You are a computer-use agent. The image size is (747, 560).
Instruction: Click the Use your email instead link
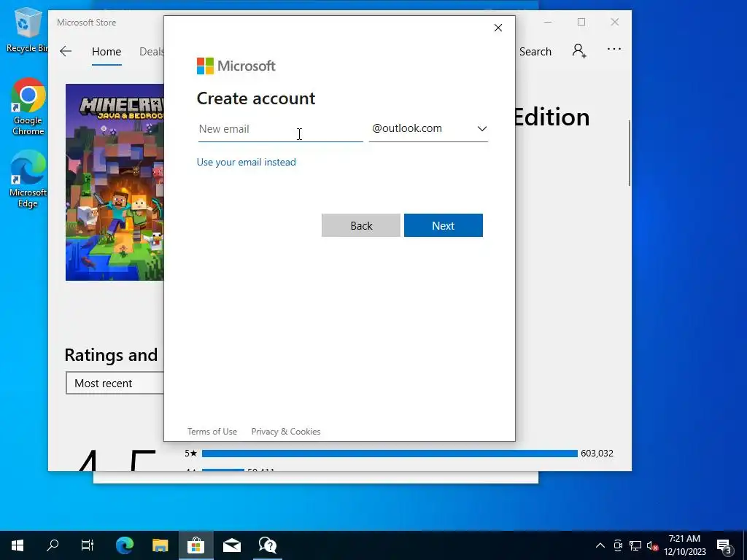click(247, 162)
